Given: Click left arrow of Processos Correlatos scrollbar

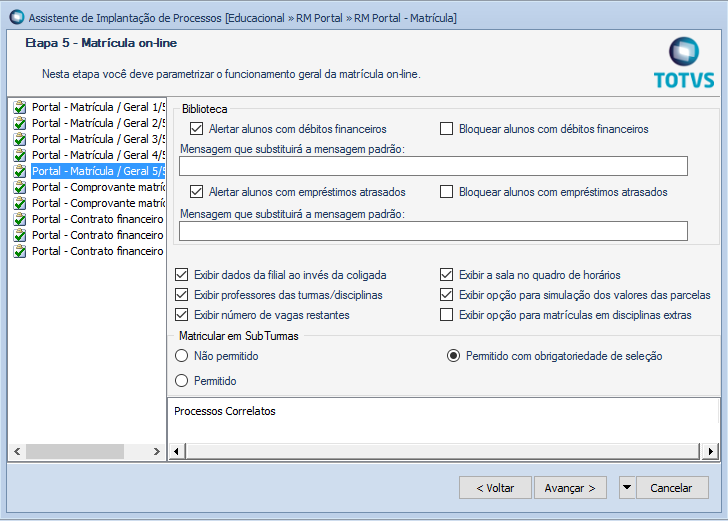Looking at the screenshot, I should point(176,451).
